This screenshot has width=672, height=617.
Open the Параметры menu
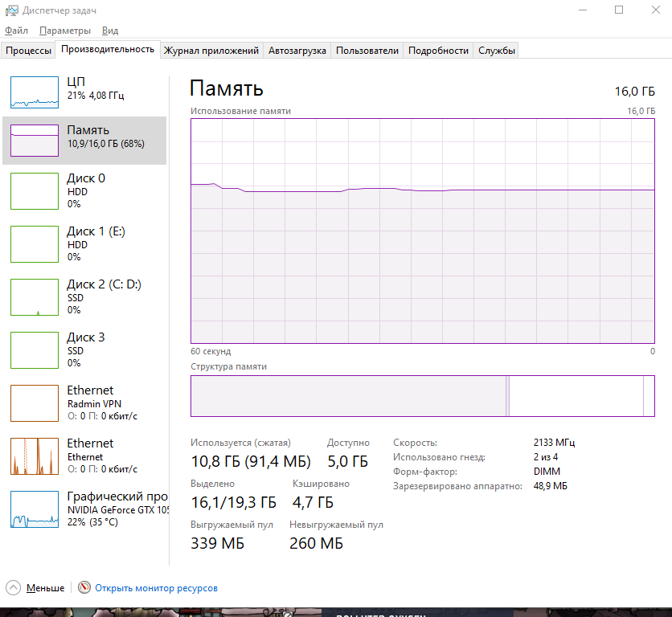pyautogui.click(x=64, y=31)
